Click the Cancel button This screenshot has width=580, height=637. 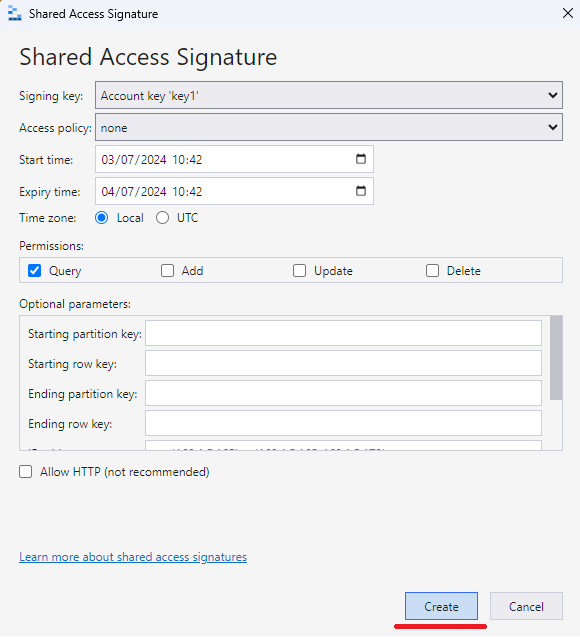point(526,606)
